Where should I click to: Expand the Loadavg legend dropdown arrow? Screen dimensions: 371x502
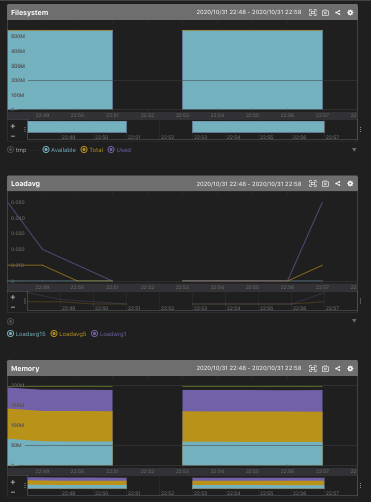[x=354, y=321]
